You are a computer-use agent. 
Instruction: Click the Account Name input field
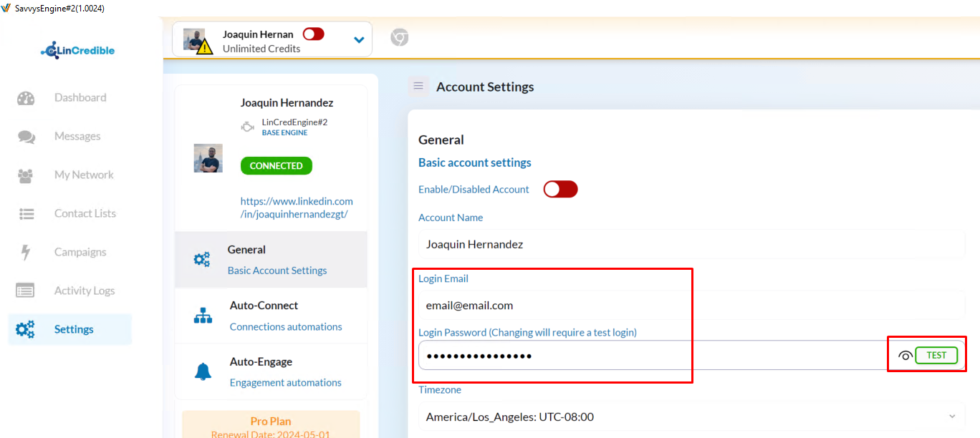point(692,244)
